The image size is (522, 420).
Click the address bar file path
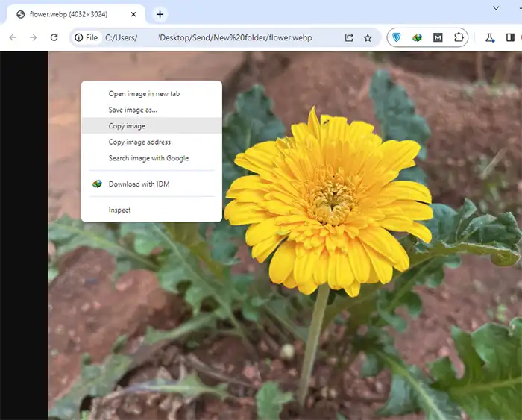coord(208,37)
